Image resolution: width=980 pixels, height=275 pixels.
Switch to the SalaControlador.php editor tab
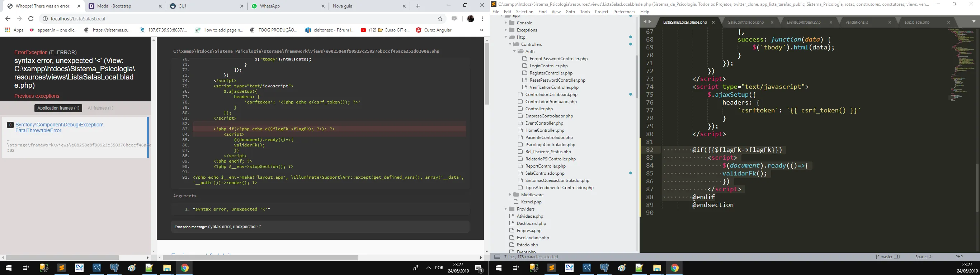pyautogui.click(x=746, y=23)
